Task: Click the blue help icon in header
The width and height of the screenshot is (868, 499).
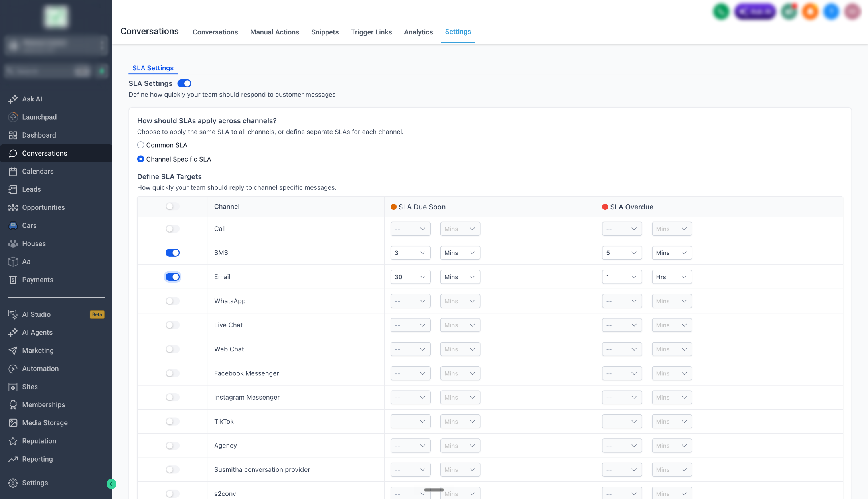Action: (x=831, y=12)
